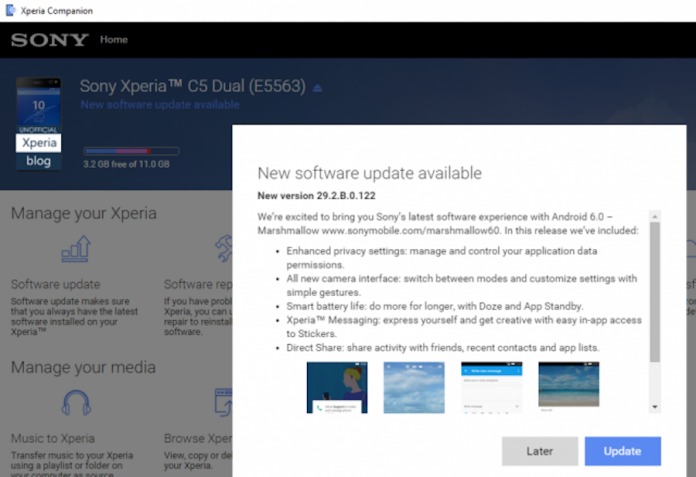Click 'Xperia Messaging' bullet text
This screenshot has width=696, height=477.
(464, 327)
